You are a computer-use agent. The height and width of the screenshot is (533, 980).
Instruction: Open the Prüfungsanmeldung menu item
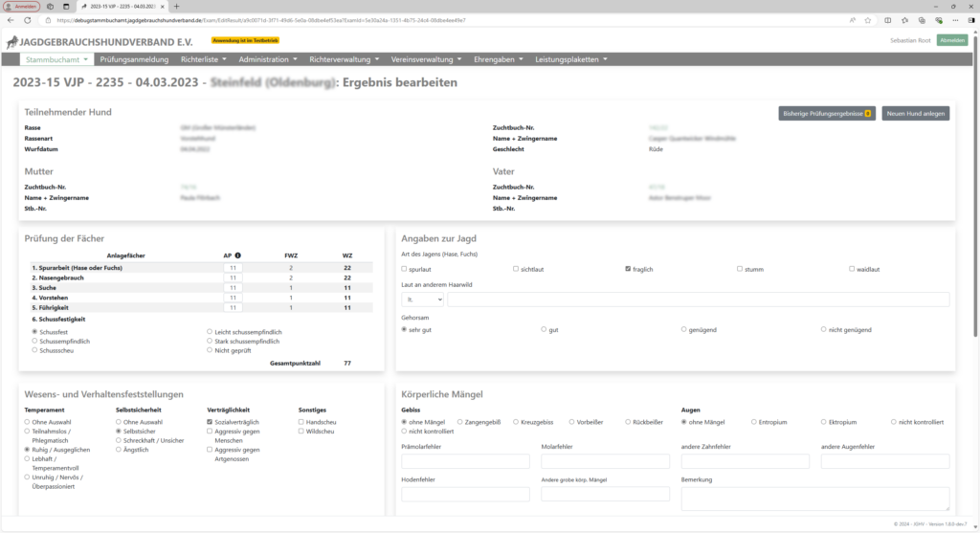[x=134, y=59]
